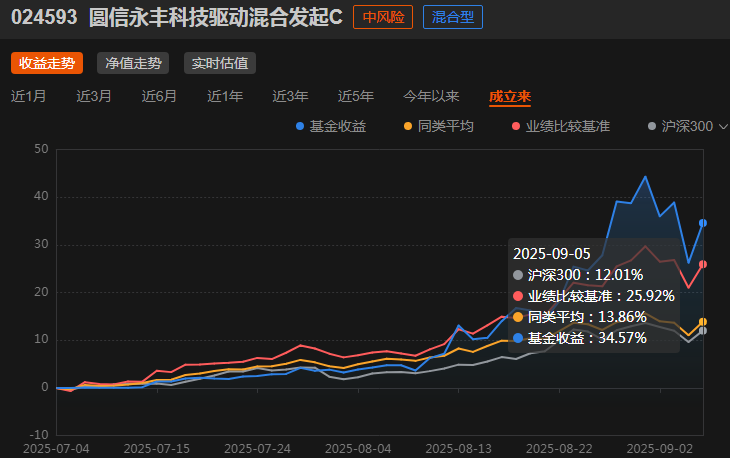Click the gray 沪深300 endpoint marker
The height and width of the screenshot is (458, 730).
click(703, 331)
